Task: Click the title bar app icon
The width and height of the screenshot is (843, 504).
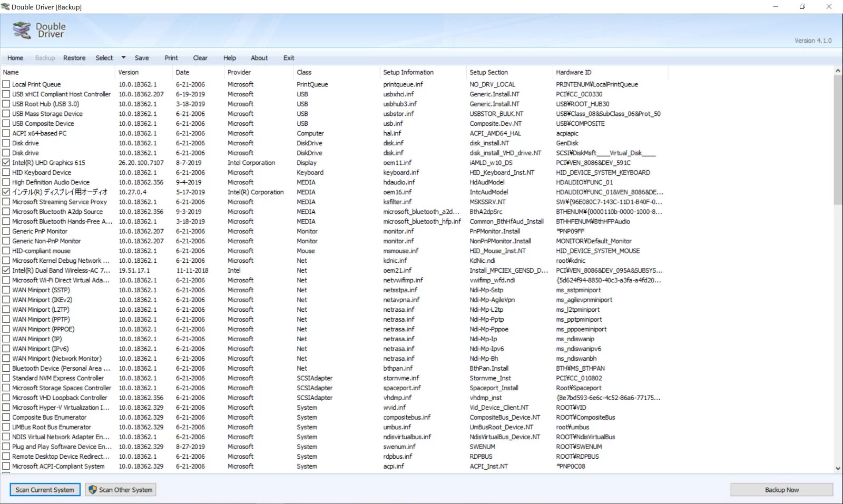Action: (x=5, y=7)
